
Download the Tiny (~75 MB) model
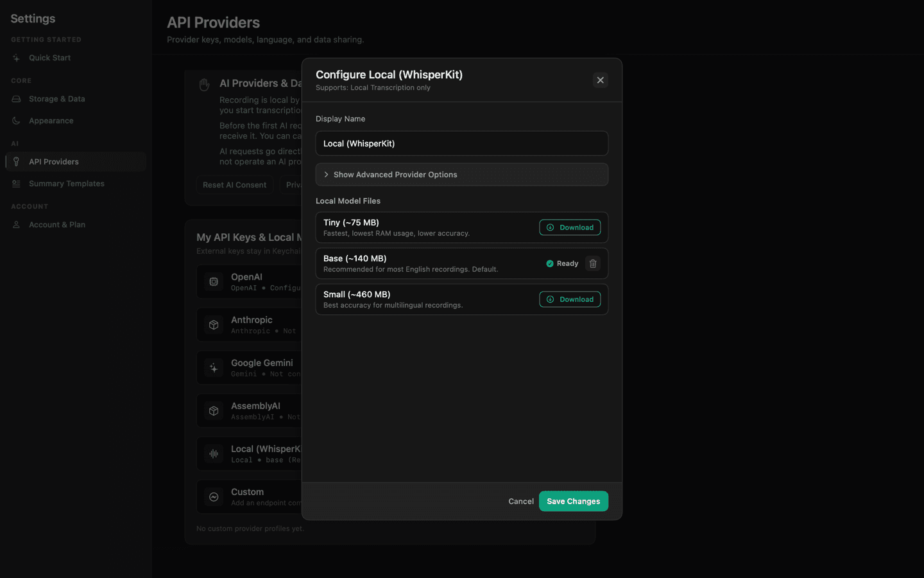point(570,227)
